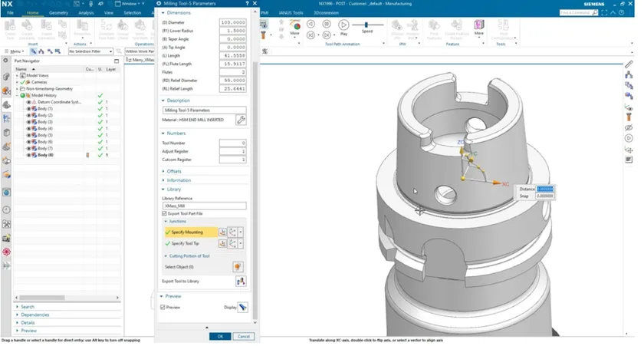Switch to the IANUS Tools tab
The height and width of the screenshot is (346, 644).
tap(291, 13)
